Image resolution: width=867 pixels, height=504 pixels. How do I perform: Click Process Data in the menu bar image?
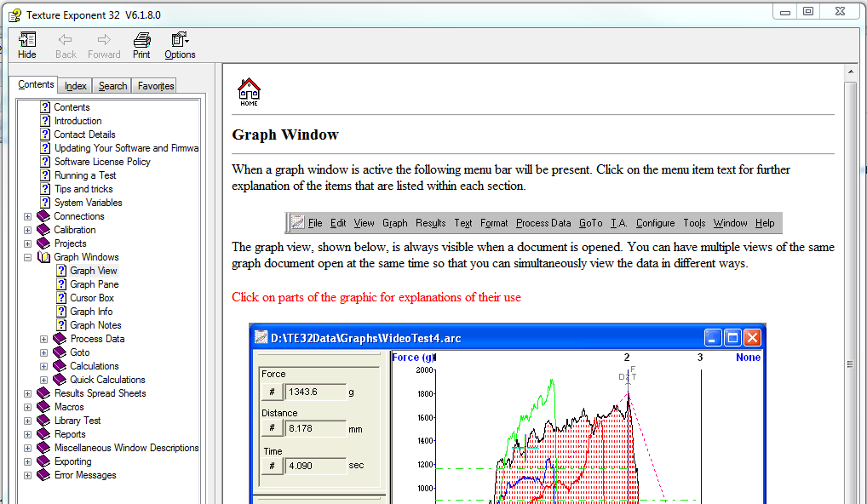click(x=543, y=223)
